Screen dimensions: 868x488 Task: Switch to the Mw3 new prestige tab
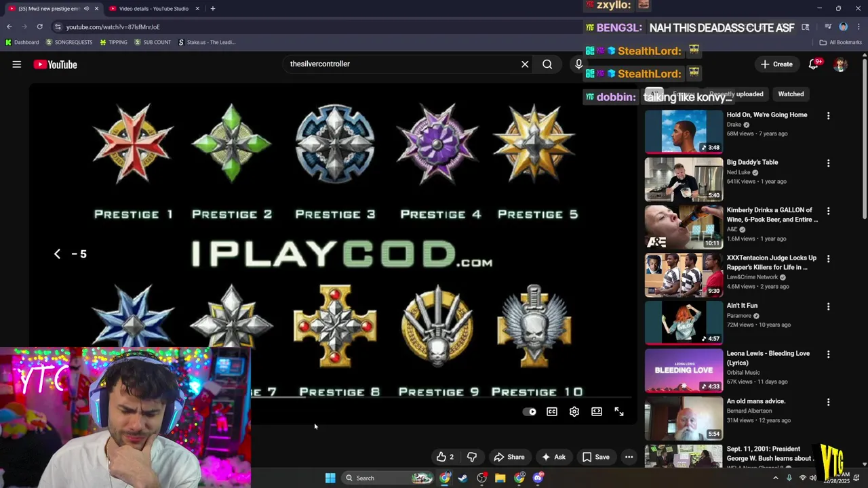(47, 9)
